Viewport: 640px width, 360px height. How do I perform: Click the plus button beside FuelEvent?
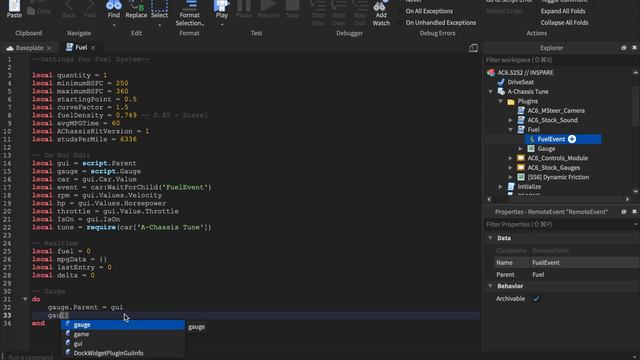click(572, 139)
